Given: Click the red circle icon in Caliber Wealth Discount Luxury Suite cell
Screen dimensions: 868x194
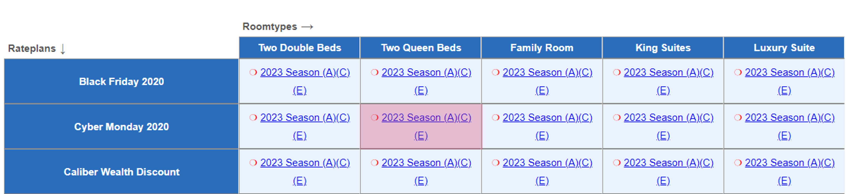Looking at the screenshot, I should click(738, 163).
